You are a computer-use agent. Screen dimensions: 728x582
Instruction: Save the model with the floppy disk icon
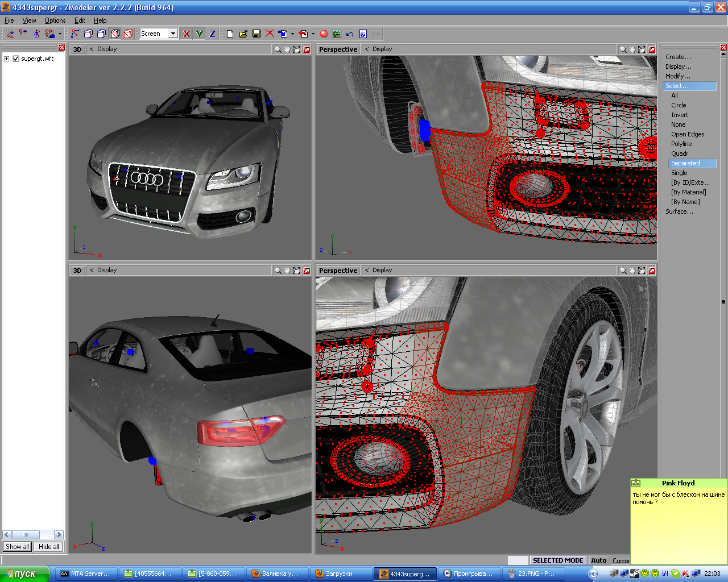click(257, 34)
